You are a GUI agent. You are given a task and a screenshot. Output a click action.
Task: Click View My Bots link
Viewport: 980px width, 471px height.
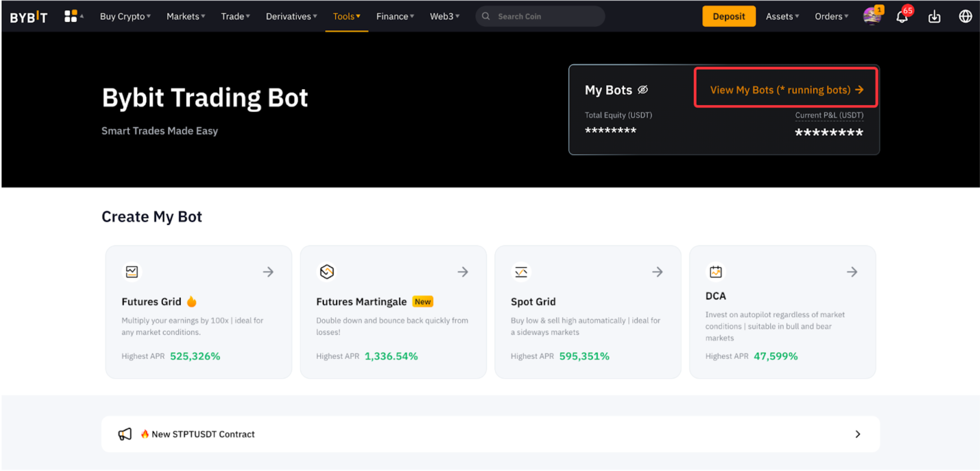(786, 90)
